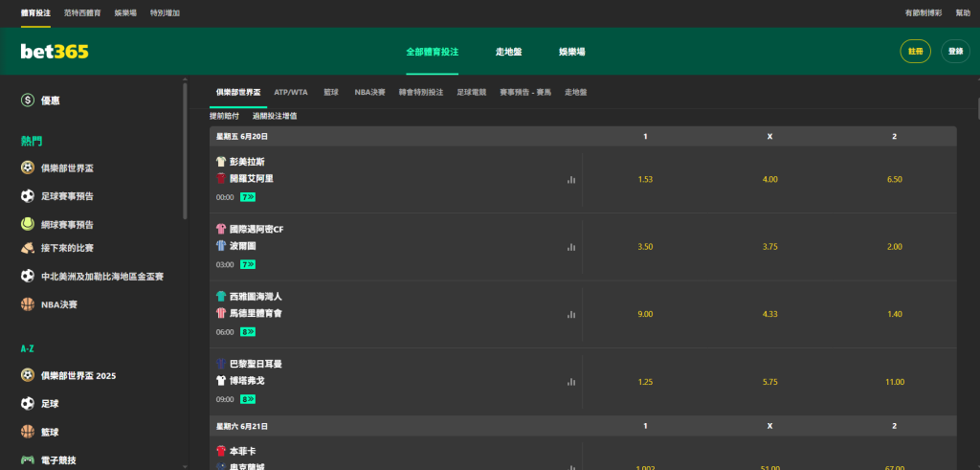This screenshot has width=980, height=470.
Task: Expand more markets badge 8 for 西雅圖海灣人 match
Action: pyautogui.click(x=248, y=332)
